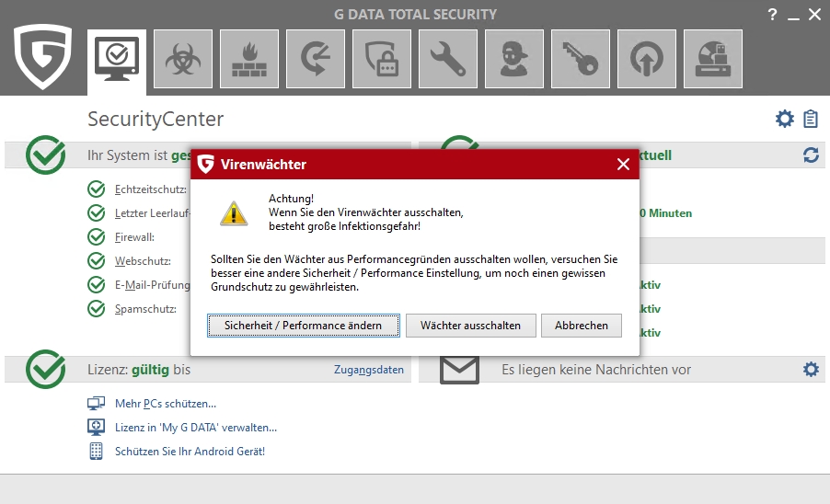Click the Letzter Leerlauf entry
This screenshot has height=504, width=830.
(153, 213)
